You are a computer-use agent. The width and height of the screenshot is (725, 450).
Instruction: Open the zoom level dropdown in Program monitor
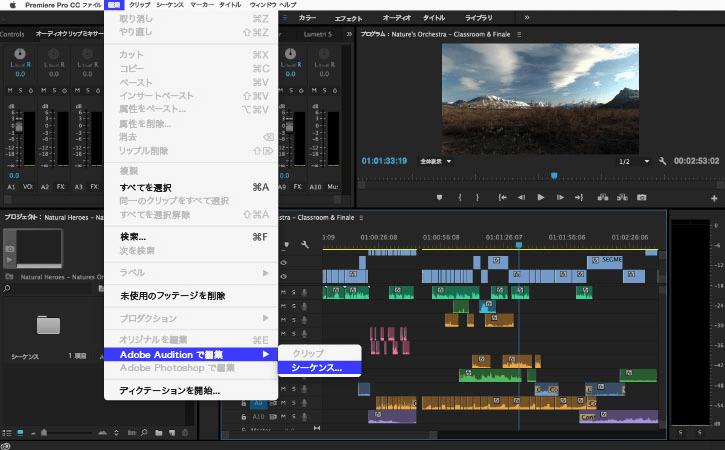[435, 161]
